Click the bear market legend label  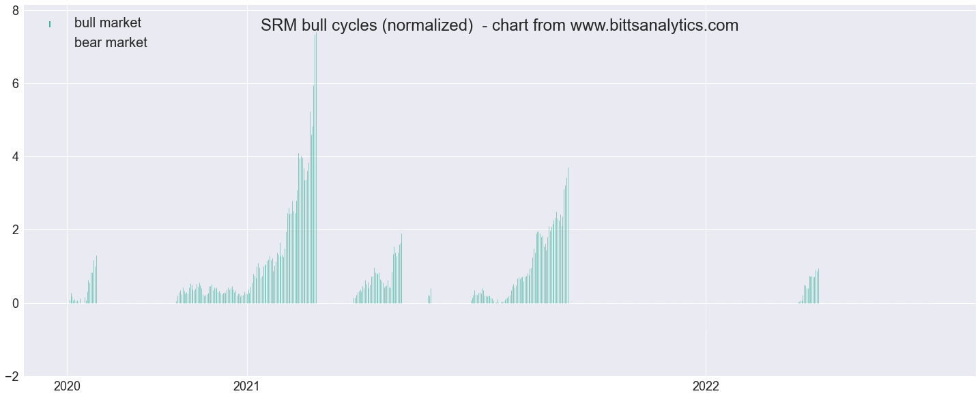[x=111, y=43]
